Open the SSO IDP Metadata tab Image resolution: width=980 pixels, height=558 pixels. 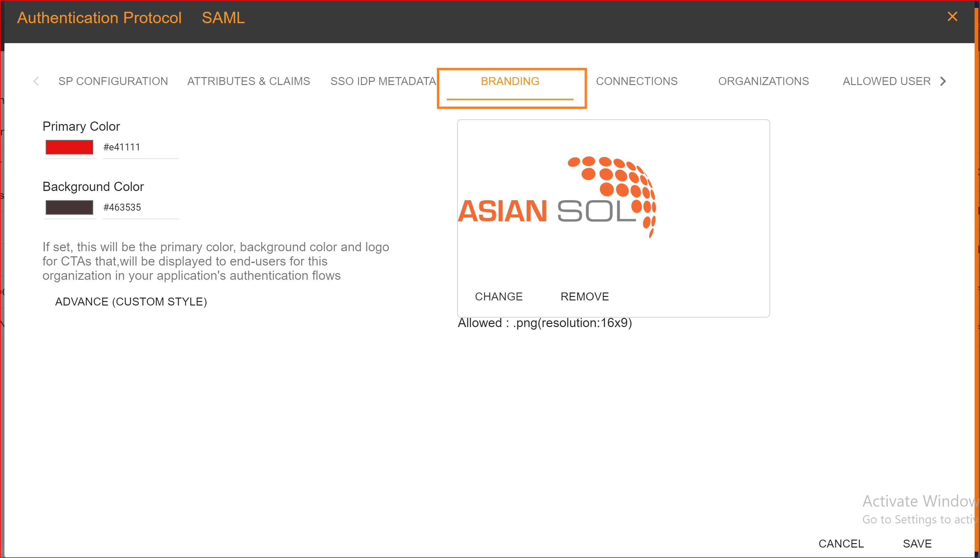(x=383, y=81)
